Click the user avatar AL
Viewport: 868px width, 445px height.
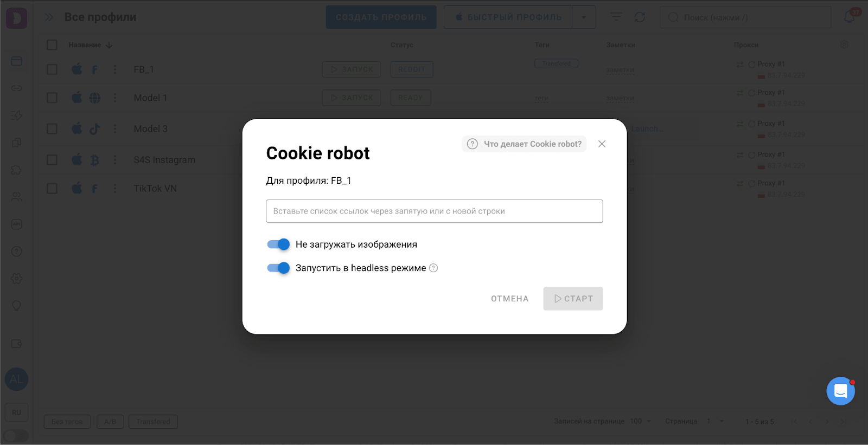(16, 379)
